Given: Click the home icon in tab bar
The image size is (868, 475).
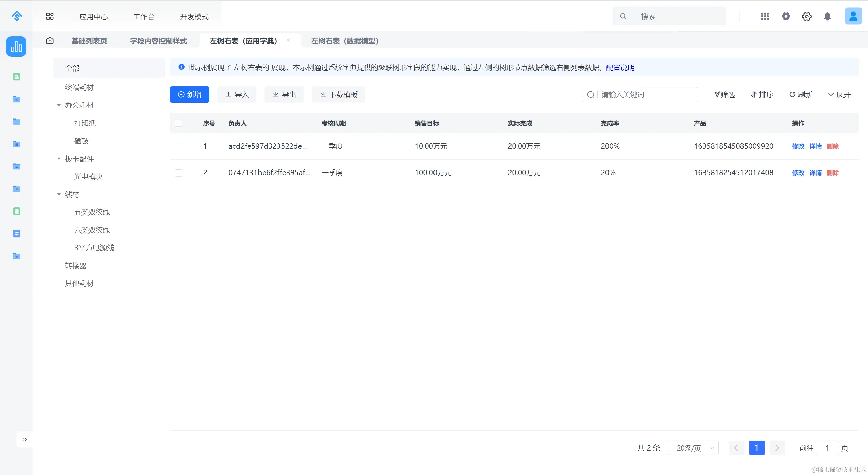Looking at the screenshot, I should 50,41.
